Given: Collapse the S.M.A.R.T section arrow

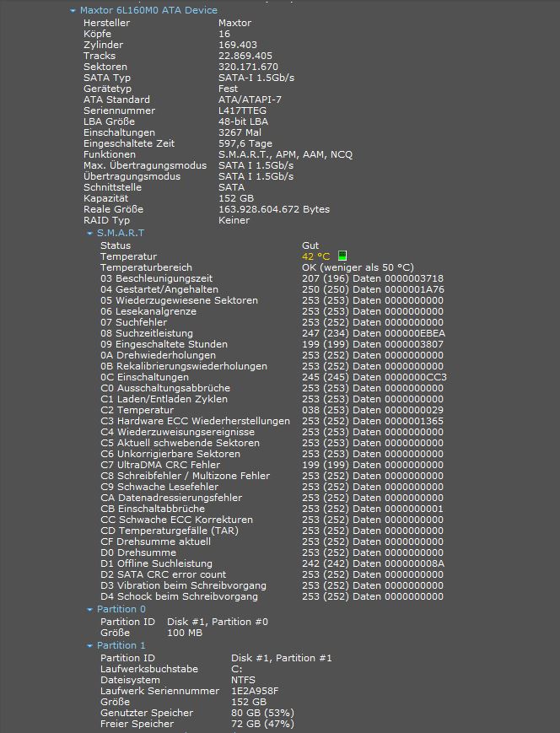Looking at the screenshot, I should click(x=89, y=234).
